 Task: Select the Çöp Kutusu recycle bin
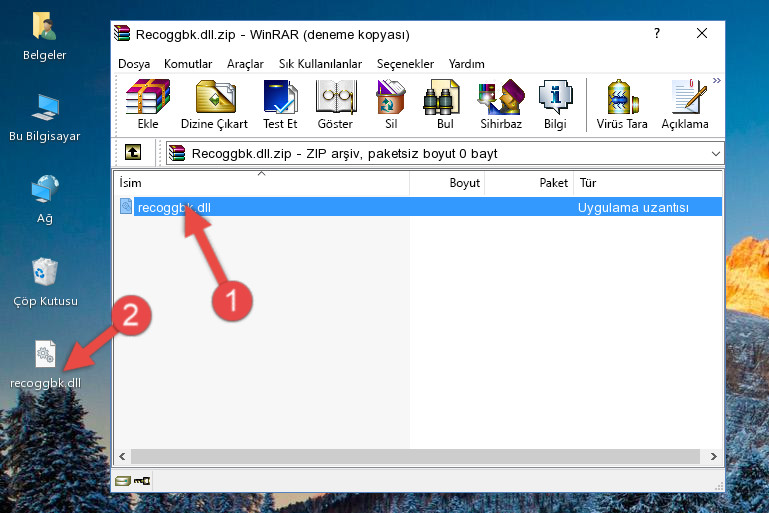(45, 282)
